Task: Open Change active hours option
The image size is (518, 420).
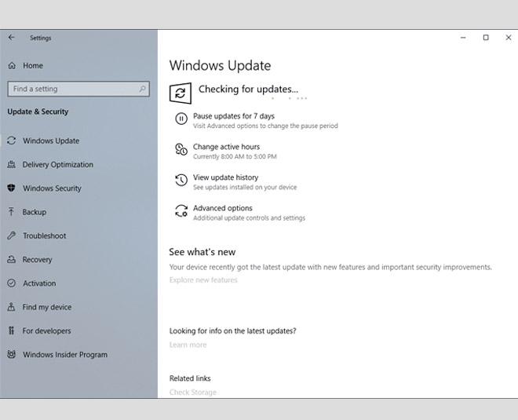Action: (x=226, y=147)
